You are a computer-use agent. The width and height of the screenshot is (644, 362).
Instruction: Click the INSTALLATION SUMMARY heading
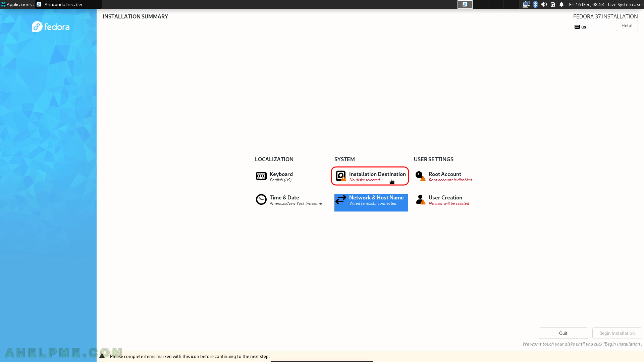[135, 16]
